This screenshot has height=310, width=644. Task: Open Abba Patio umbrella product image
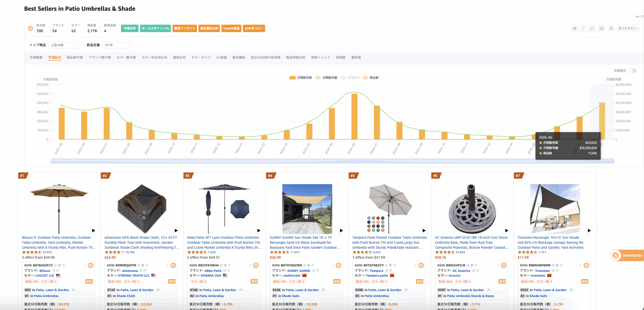(x=224, y=209)
